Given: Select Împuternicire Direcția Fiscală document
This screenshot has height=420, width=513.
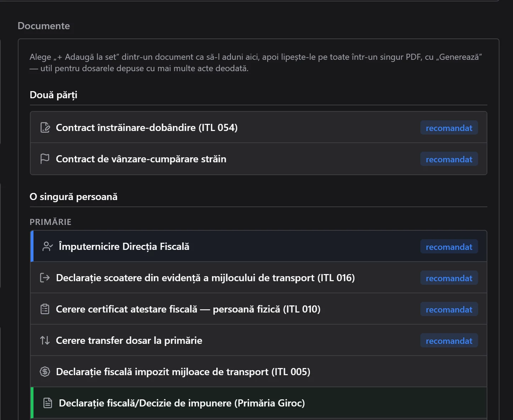Looking at the screenshot, I should pyautogui.click(x=259, y=246).
